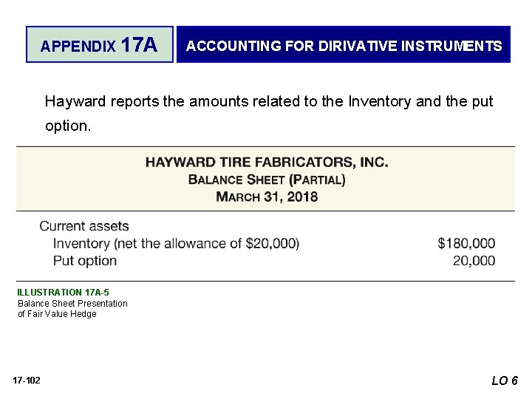The width and height of the screenshot is (532, 399).
Task: Click the 20,000 put option amount
Action: (474, 260)
